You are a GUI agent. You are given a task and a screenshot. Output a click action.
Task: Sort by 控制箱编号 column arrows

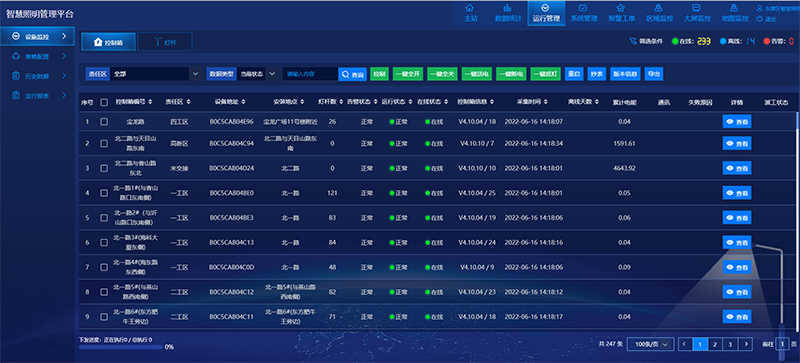(x=151, y=102)
